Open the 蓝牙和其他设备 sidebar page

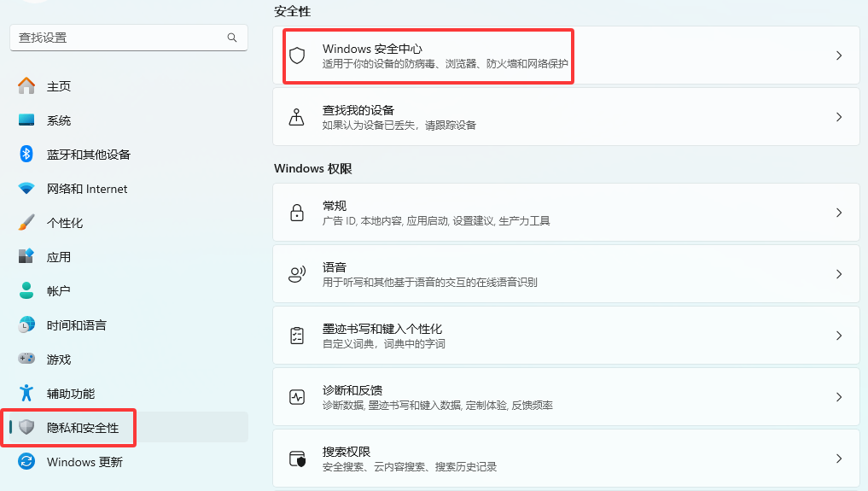(88, 155)
